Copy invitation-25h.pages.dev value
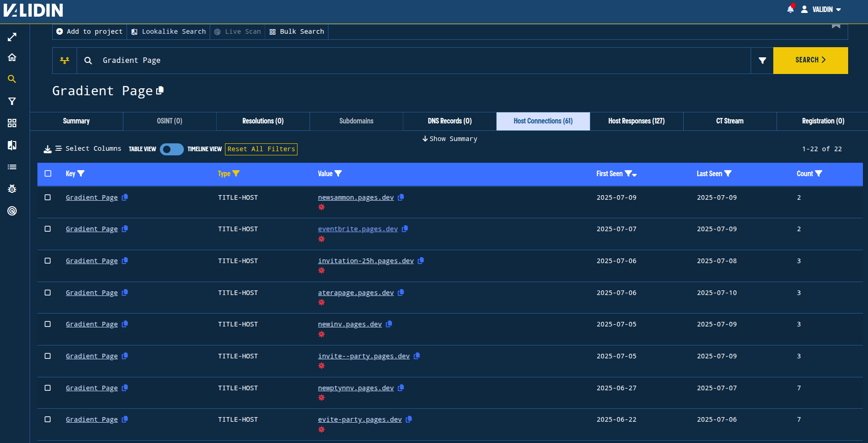868x443 pixels. [x=421, y=261]
